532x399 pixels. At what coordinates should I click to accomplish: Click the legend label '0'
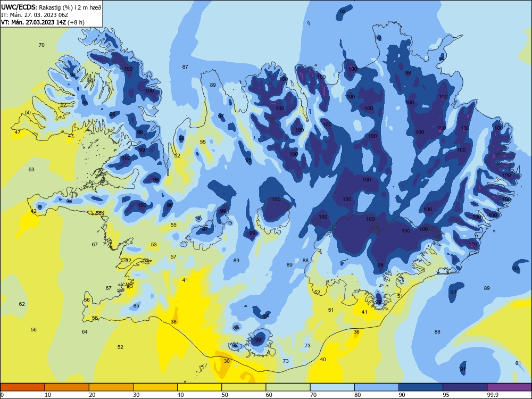pos(2,395)
